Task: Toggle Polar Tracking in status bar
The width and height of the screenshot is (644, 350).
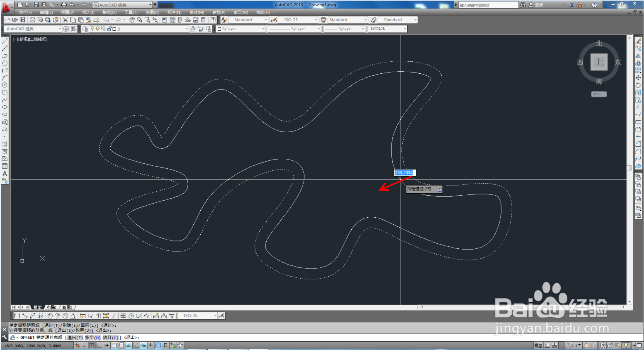Action: (107, 345)
